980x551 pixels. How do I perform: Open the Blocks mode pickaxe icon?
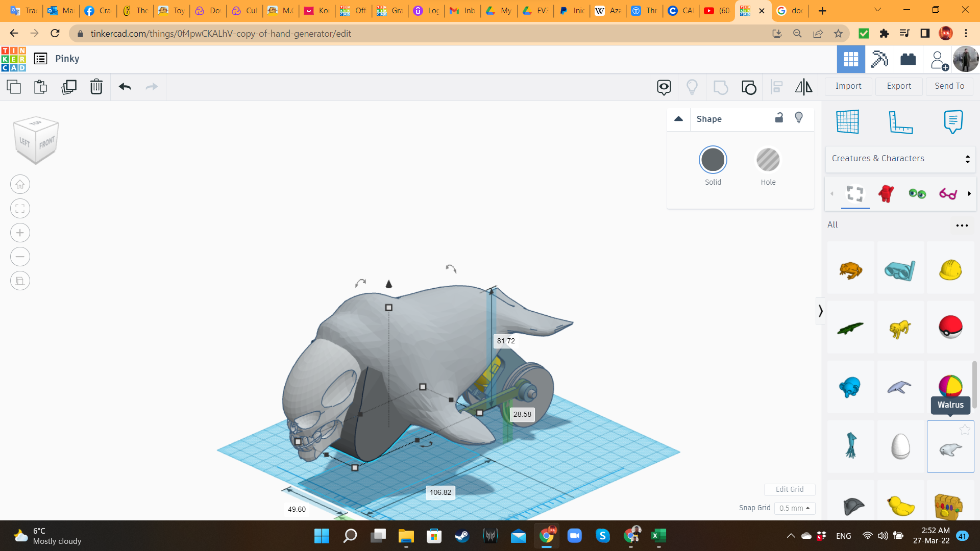(879, 59)
